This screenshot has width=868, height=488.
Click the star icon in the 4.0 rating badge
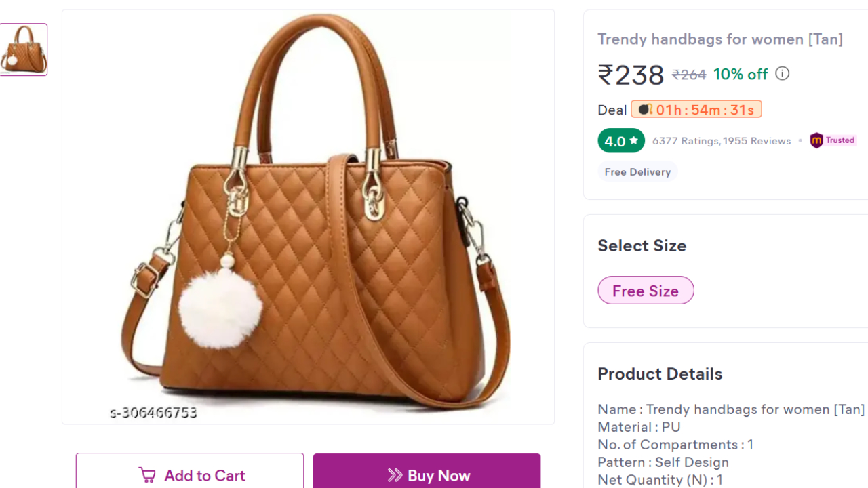pyautogui.click(x=633, y=140)
